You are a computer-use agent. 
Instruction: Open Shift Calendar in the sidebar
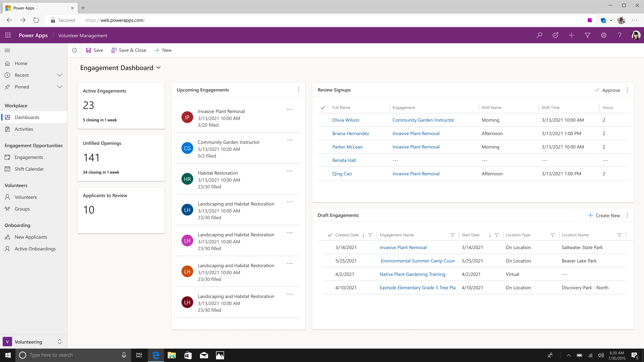(29, 169)
